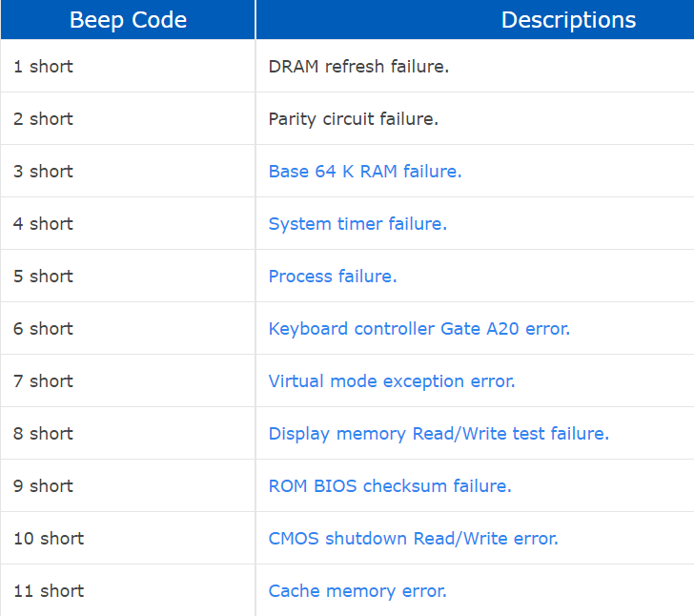Click the "11 short" beep code cell
Screen dimensions: 694x616
point(49,591)
